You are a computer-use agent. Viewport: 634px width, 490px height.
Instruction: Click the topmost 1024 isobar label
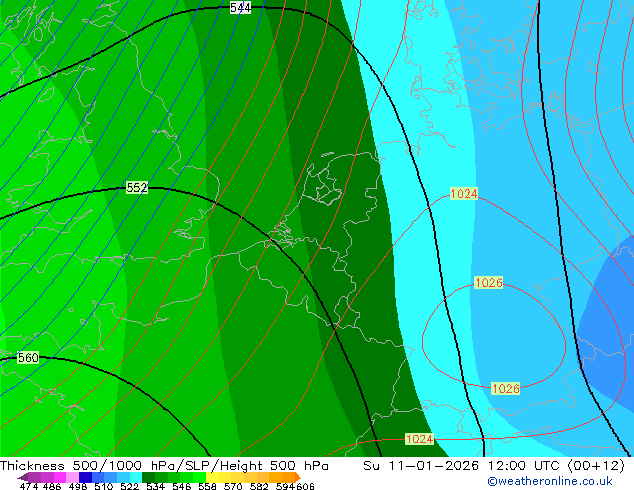point(464,194)
